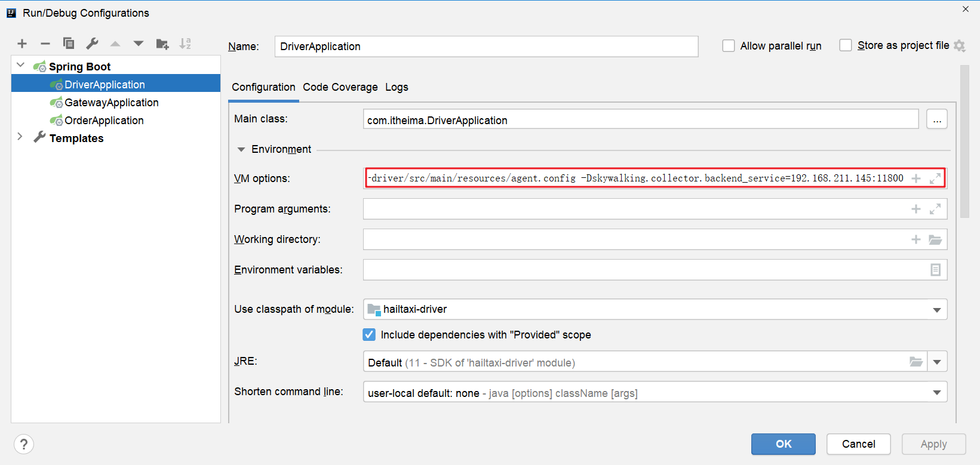Open Use classpath of module dropdown
The width and height of the screenshot is (980, 465).
click(936, 309)
